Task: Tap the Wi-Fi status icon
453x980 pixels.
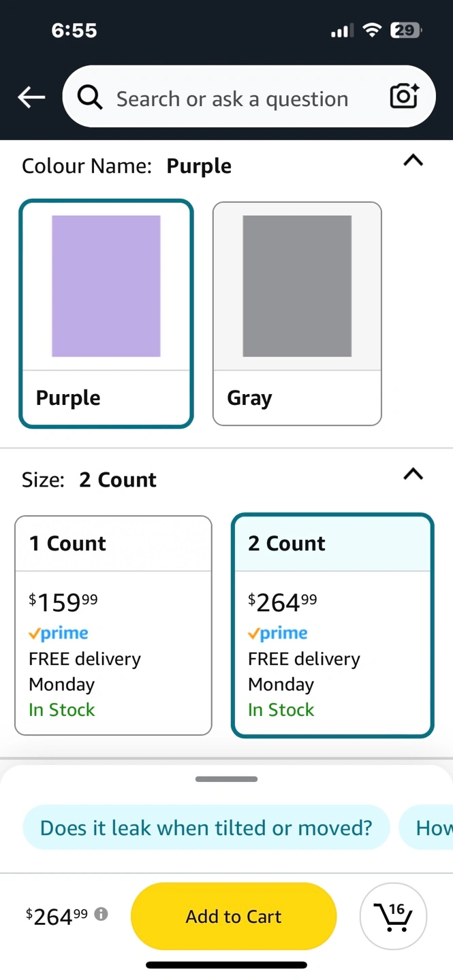Action: [x=371, y=30]
